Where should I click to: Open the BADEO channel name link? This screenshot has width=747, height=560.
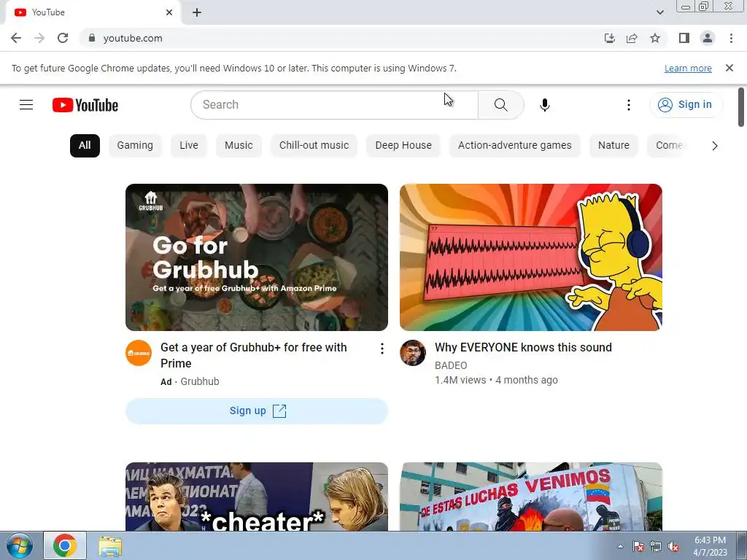coord(451,365)
